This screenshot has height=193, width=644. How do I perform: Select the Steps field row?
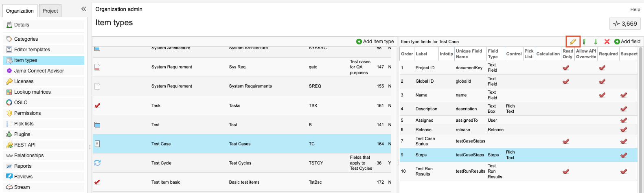tap(518, 155)
